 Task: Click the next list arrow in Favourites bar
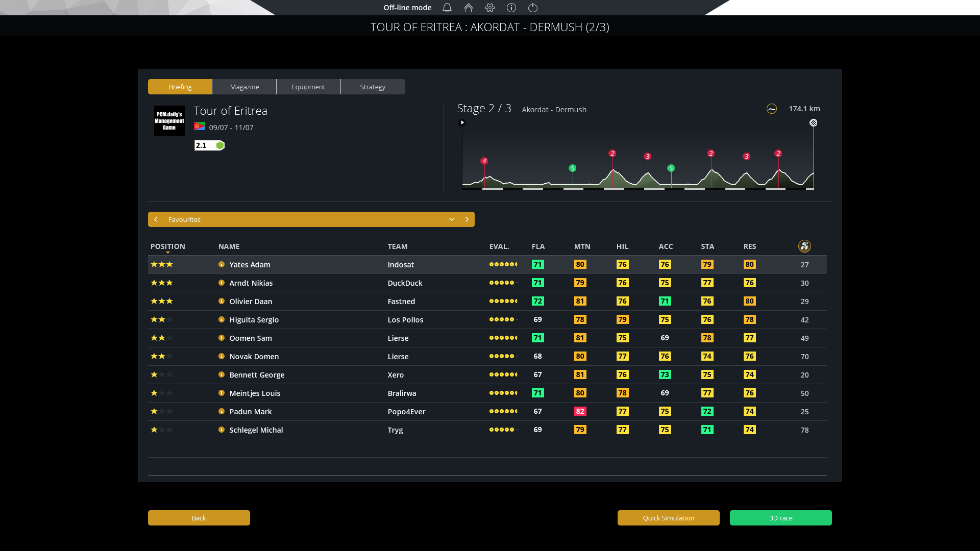tap(467, 219)
